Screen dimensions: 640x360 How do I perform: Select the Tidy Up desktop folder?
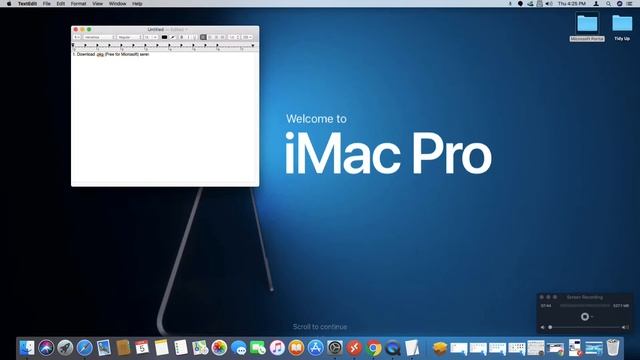622,27
